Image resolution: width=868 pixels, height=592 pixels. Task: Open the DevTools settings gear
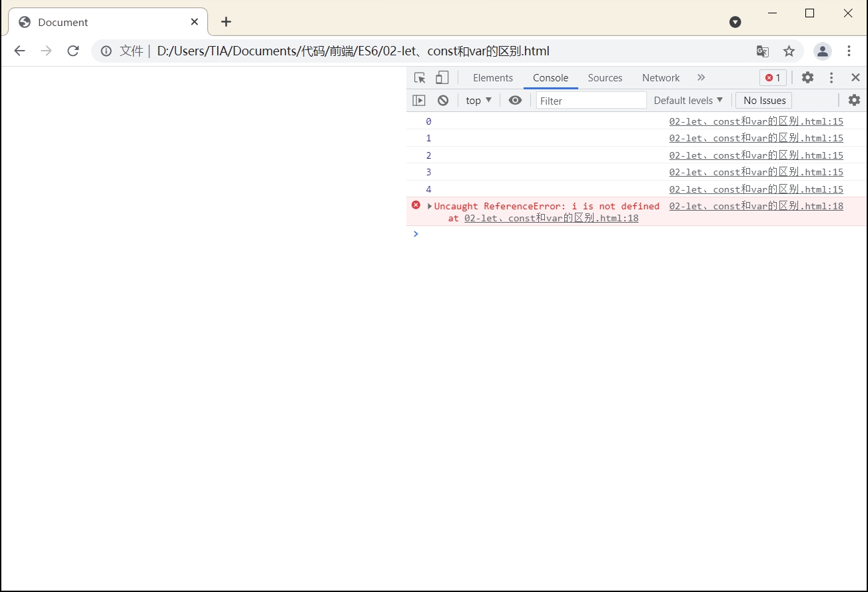coord(807,77)
